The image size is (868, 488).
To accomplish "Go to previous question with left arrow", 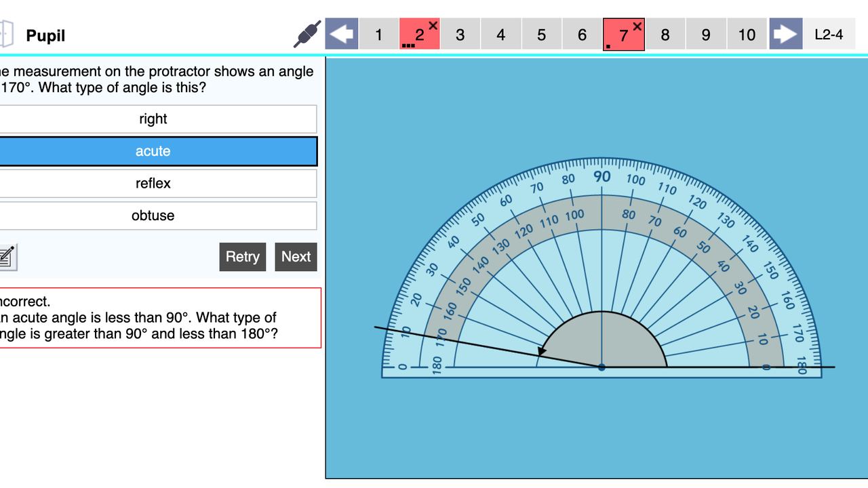I will click(x=342, y=34).
